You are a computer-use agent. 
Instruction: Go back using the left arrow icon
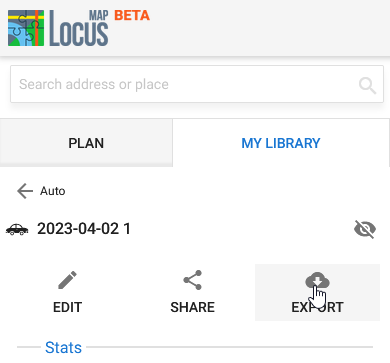(25, 191)
